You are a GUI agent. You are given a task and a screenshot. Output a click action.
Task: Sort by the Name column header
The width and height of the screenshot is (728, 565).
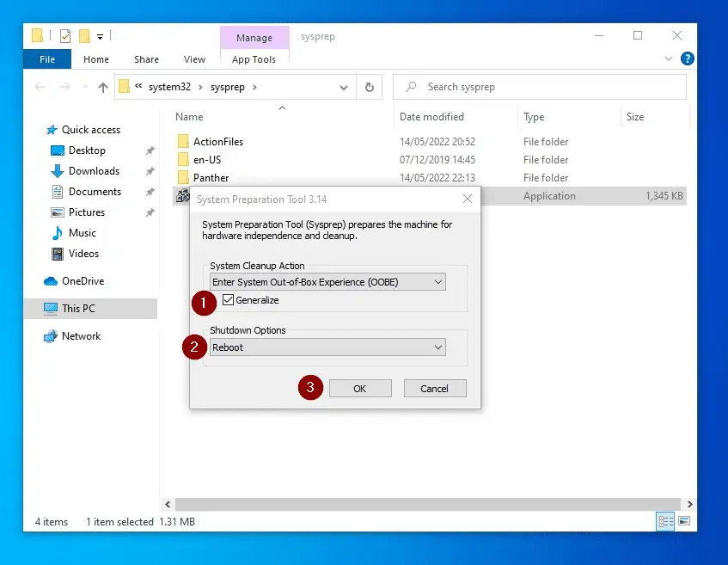[189, 117]
